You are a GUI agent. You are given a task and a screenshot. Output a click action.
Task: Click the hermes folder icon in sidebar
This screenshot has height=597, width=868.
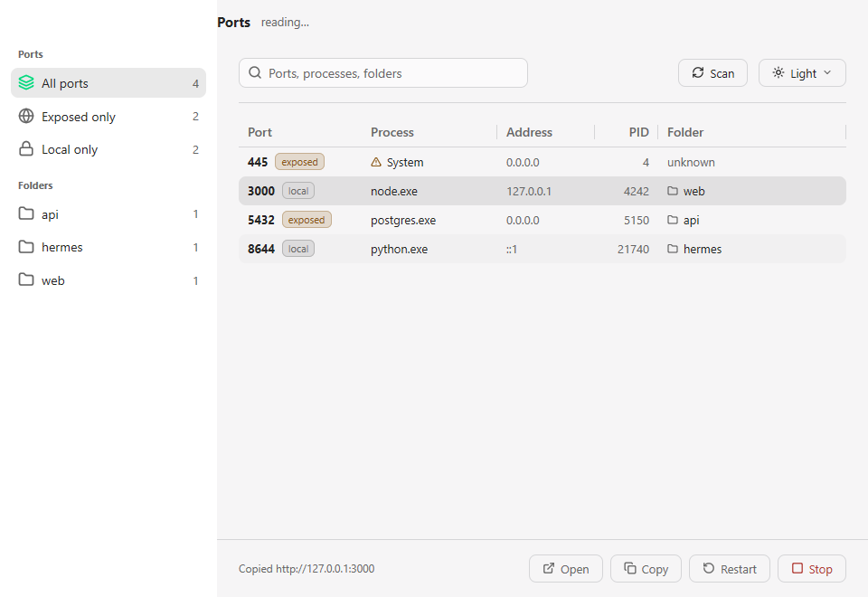point(26,247)
